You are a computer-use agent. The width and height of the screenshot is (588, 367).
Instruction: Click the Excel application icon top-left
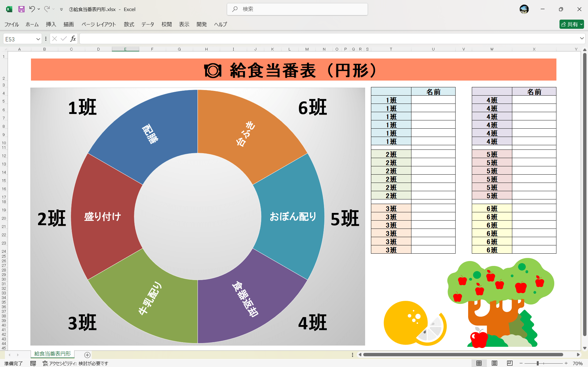pos(9,9)
